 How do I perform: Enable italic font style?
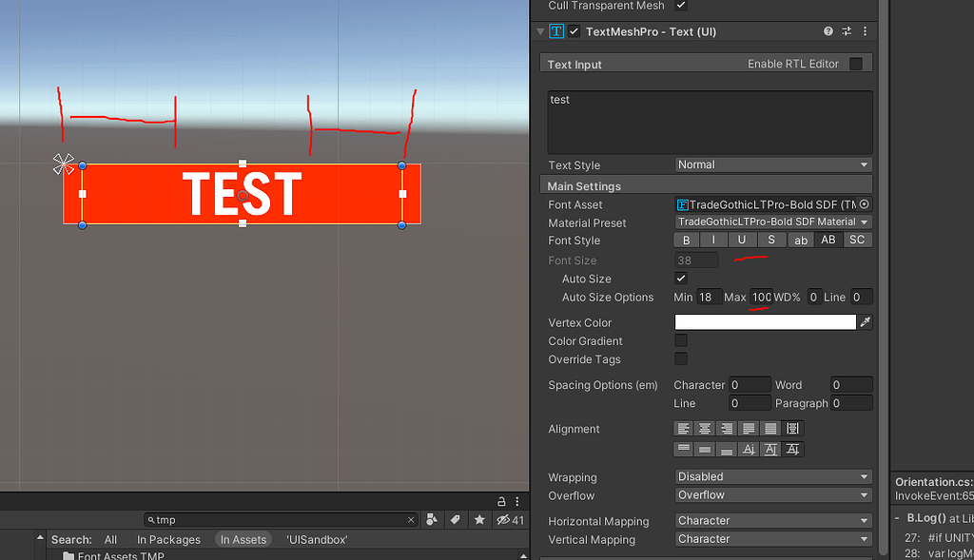click(713, 240)
